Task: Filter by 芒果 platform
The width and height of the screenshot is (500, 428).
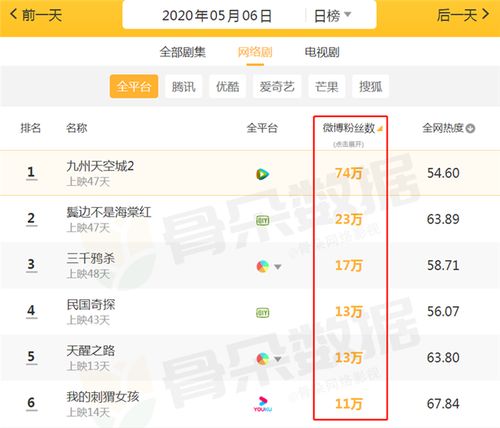Action: 327,87
